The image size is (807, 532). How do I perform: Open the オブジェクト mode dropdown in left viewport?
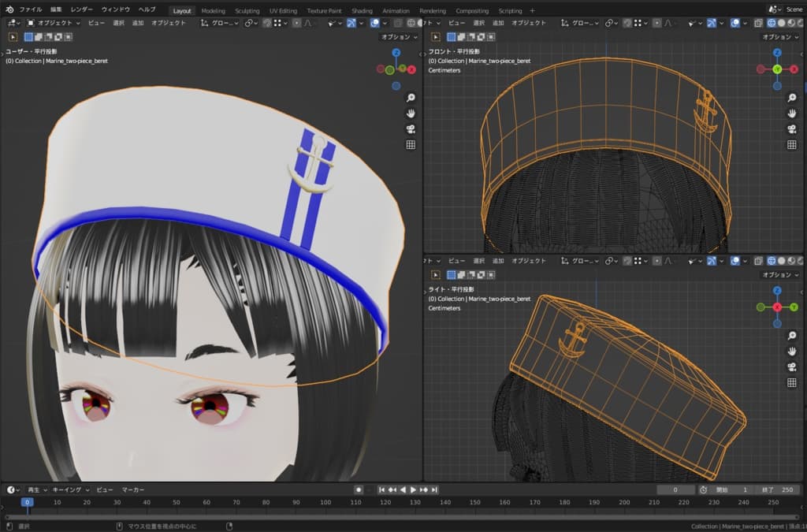coord(54,23)
